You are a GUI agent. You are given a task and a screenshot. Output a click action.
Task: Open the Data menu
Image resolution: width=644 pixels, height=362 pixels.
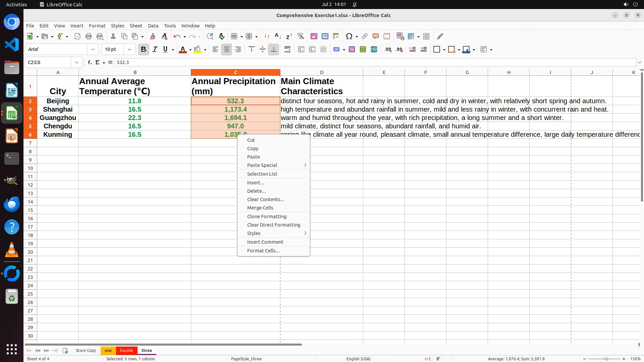coord(153,26)
